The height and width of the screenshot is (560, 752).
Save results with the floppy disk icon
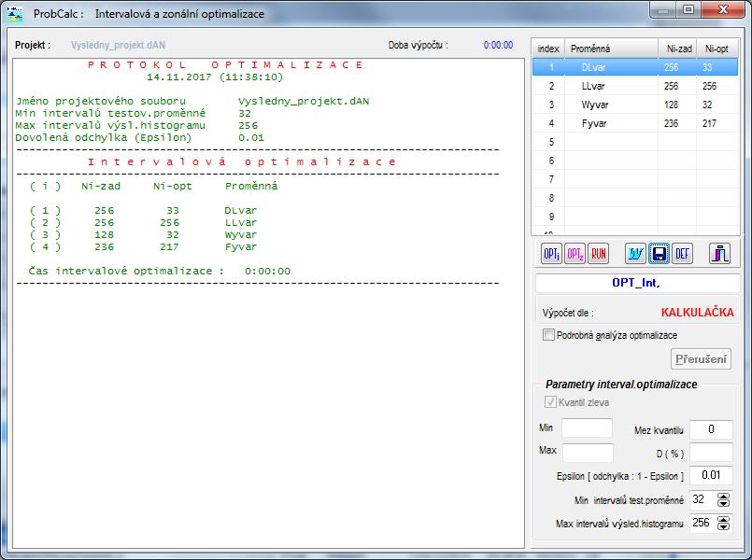(659, 254)
